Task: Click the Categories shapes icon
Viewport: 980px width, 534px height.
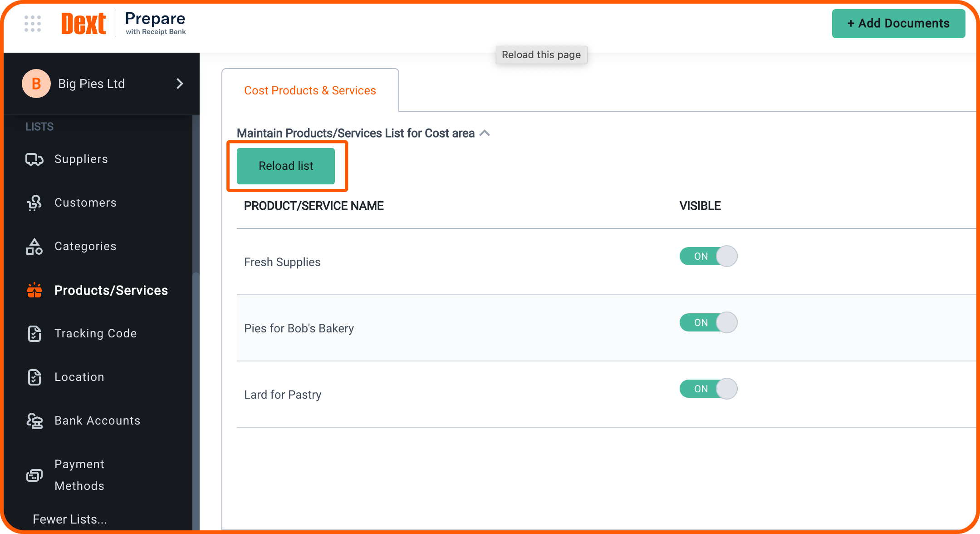Action: coord(34,247)
